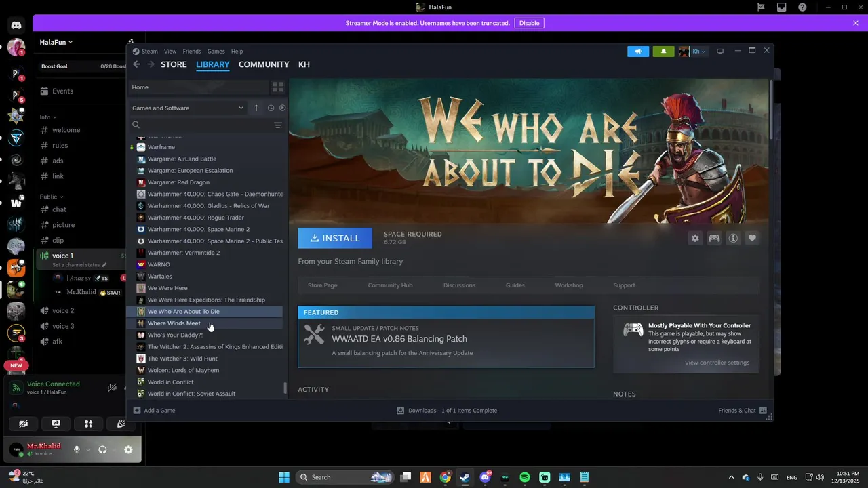Screen dimensions: 868x488
Task: Open Spotify from the taskbar
Action: (525, 477)
